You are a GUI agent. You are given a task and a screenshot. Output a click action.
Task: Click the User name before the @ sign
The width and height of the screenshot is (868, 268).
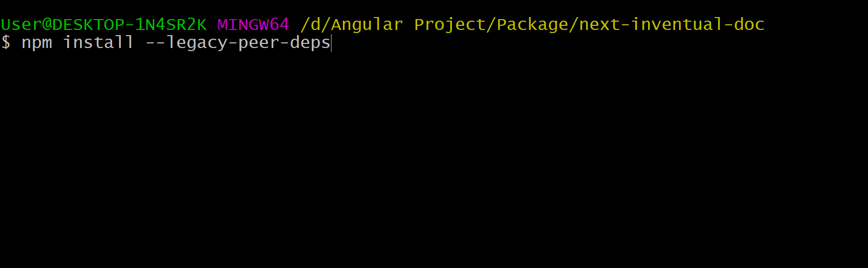click(x=21, y=24)
